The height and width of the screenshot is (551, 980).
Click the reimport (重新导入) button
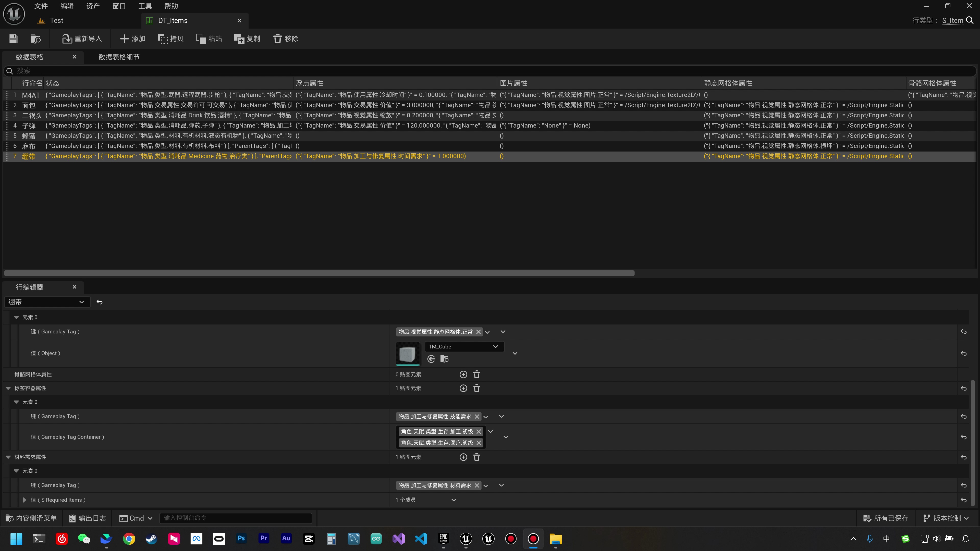tap(82, 39)
